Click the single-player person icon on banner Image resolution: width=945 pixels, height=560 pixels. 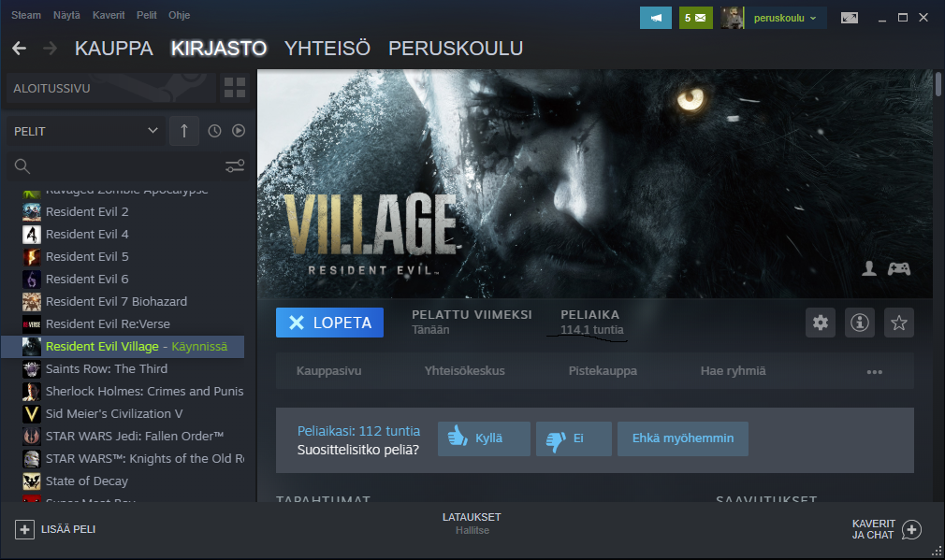point(869,268)
